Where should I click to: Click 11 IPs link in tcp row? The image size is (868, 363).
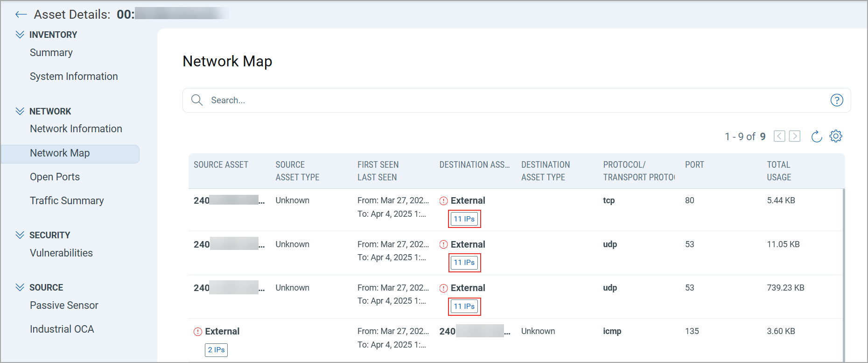coord(464,219)
